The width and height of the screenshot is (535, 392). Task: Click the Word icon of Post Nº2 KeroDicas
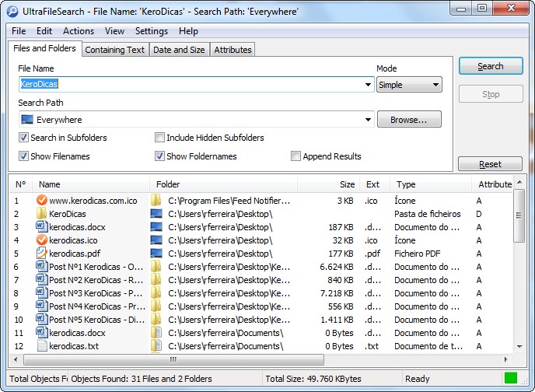[42, 279]
